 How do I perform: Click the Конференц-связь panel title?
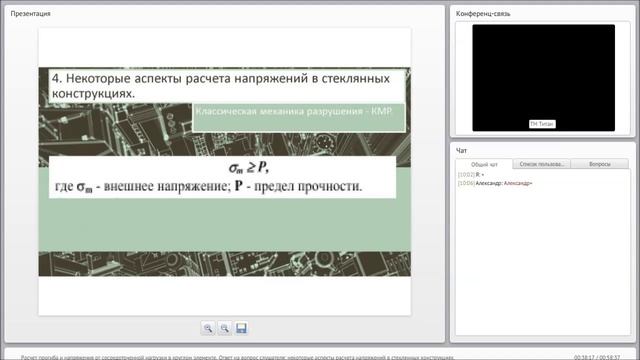coord(483,14)
